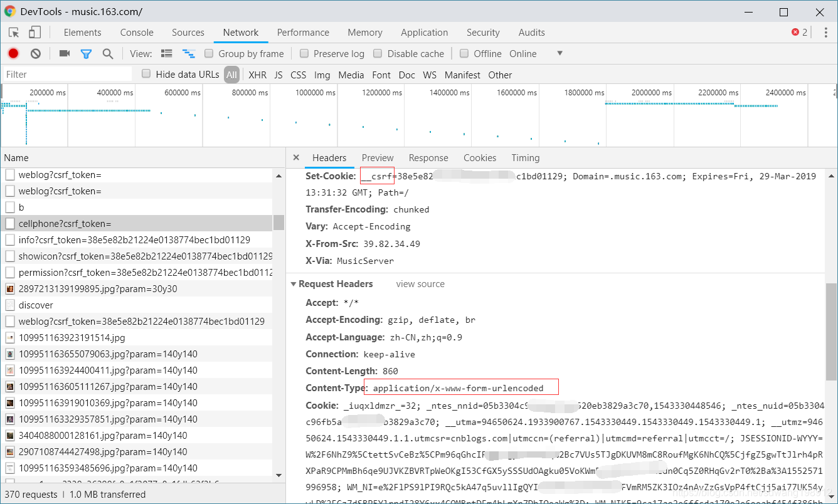This screenshot has height=504, width=838.
Task: Select the request named b
Action: click(137, 207)
